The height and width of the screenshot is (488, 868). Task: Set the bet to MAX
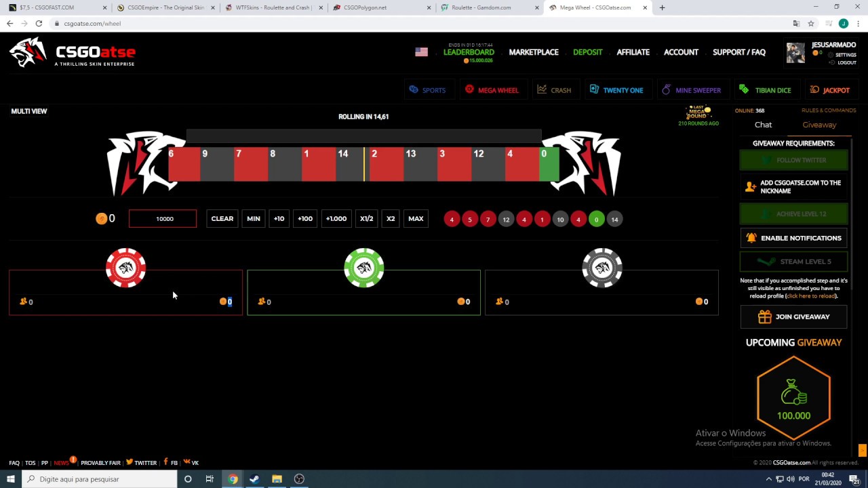416,219
